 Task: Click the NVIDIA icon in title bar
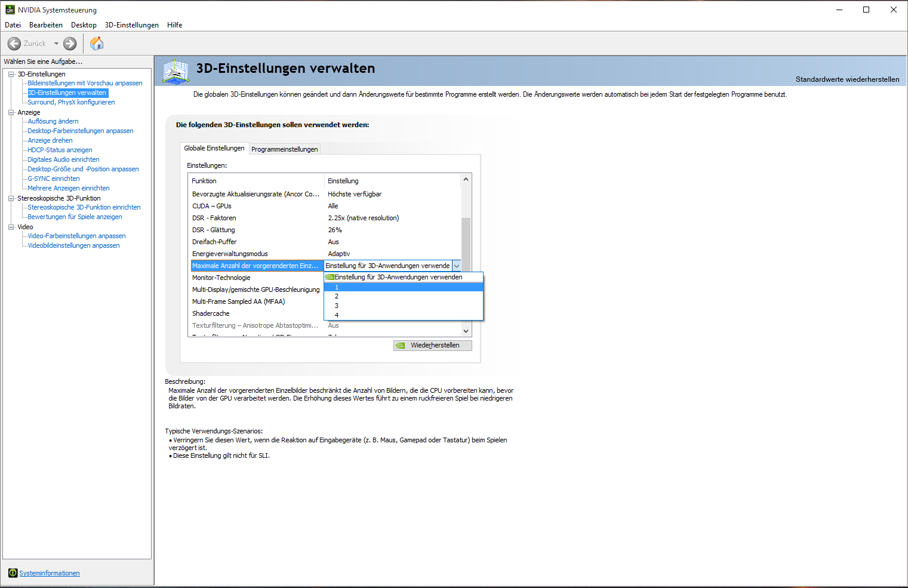pos(10,10)
